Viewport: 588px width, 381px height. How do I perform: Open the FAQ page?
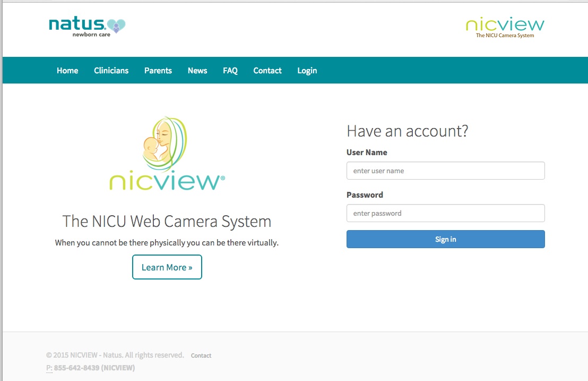(x=230, y=71)
